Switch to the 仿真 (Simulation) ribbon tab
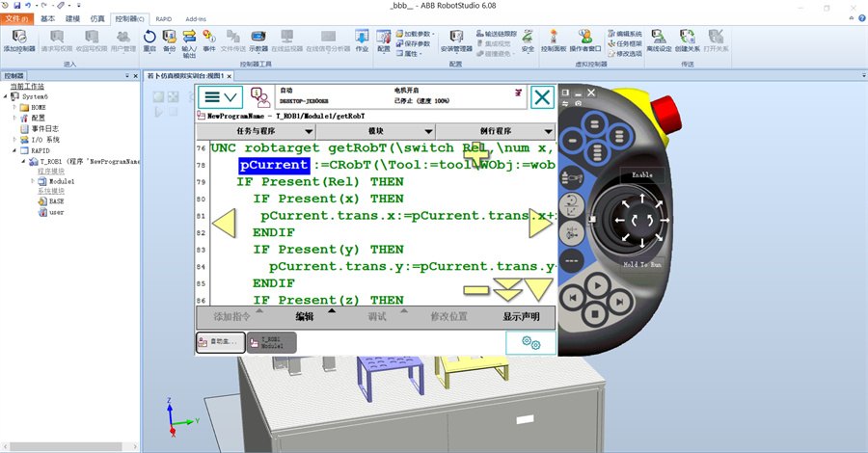Viewport: 868px width, 453px height. (x=98, y=18)
